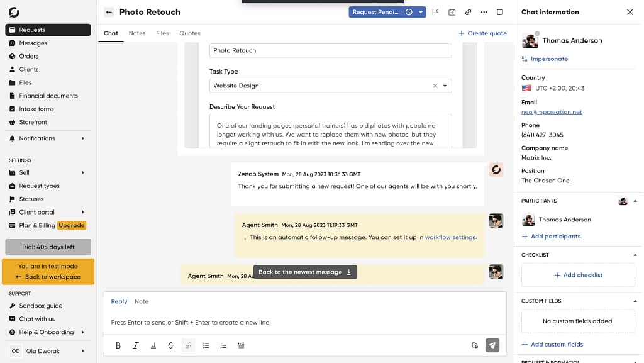The height and width of the screenshot is (363, 644).
Task: Click Back to workspace in test mode banner
Action: pyautogui.click(x=48, y=277)
